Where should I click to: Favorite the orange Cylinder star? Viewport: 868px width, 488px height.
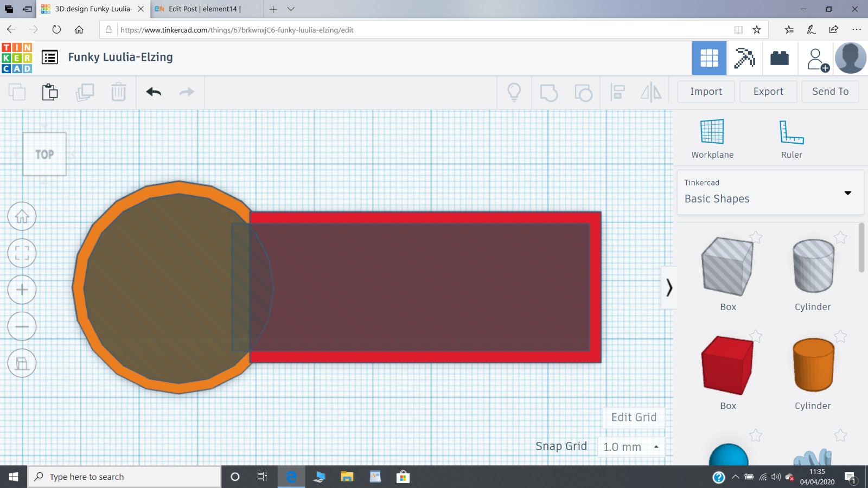tap(840, 337)
